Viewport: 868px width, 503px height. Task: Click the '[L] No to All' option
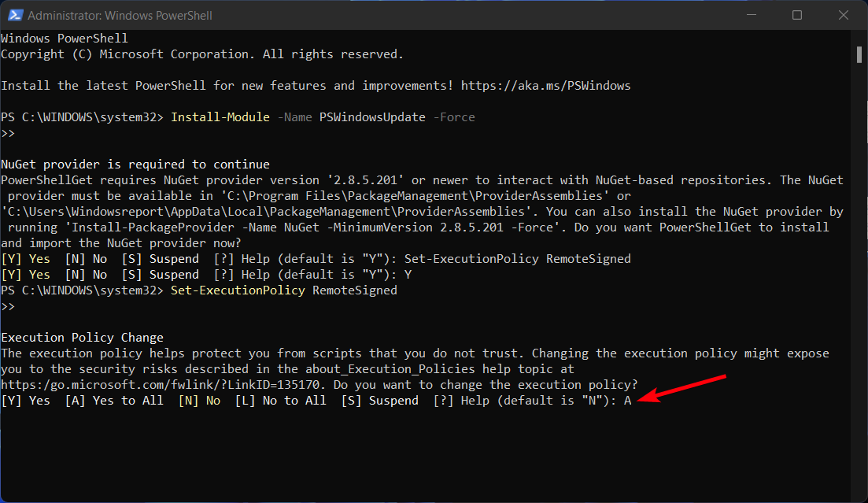point(280,401)
